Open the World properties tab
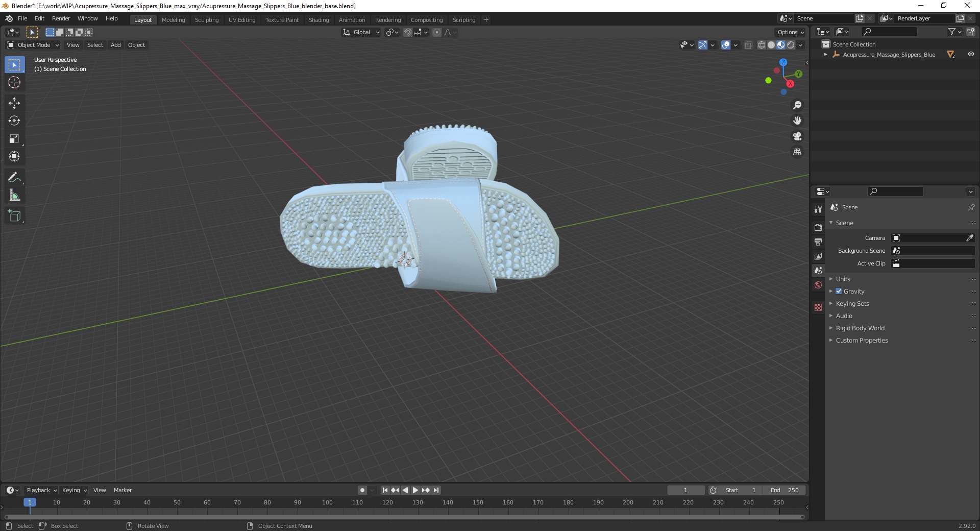 (x=818, y=285)
